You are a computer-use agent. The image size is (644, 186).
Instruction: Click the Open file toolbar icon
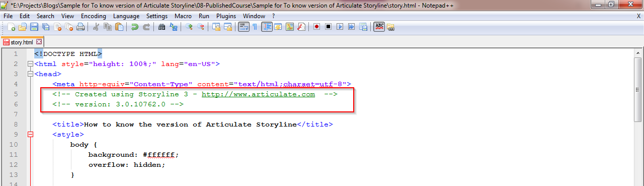(23, 27)
